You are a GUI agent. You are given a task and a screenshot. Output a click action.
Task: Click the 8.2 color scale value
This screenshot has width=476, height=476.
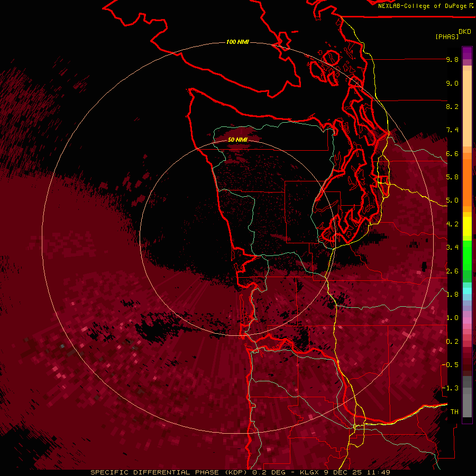tap(452, 107)
